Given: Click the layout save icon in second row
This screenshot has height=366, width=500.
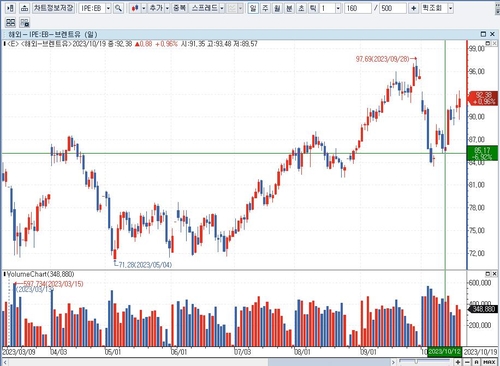Looking at the screenshot, I should click(24, 23).
